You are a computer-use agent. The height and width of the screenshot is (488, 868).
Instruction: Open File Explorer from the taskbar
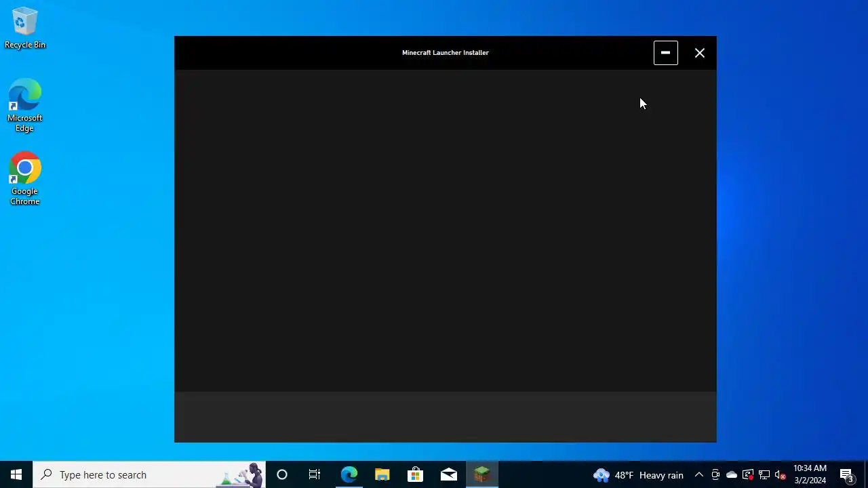tap(382, 474)
